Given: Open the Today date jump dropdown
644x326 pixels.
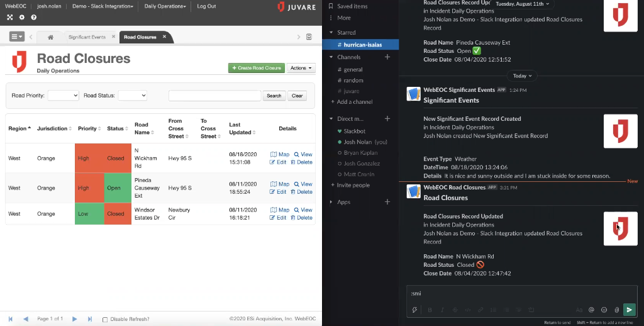Looking at the screenshot, I should tap(522, 76).
